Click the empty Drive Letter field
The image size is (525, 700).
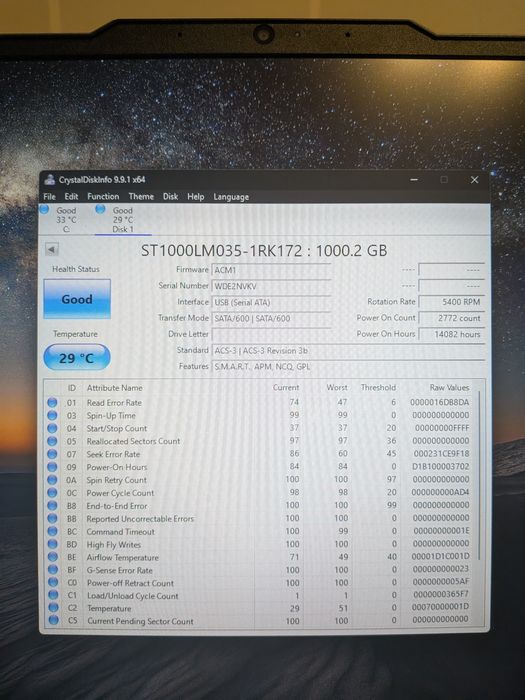(x=271, y=334)
